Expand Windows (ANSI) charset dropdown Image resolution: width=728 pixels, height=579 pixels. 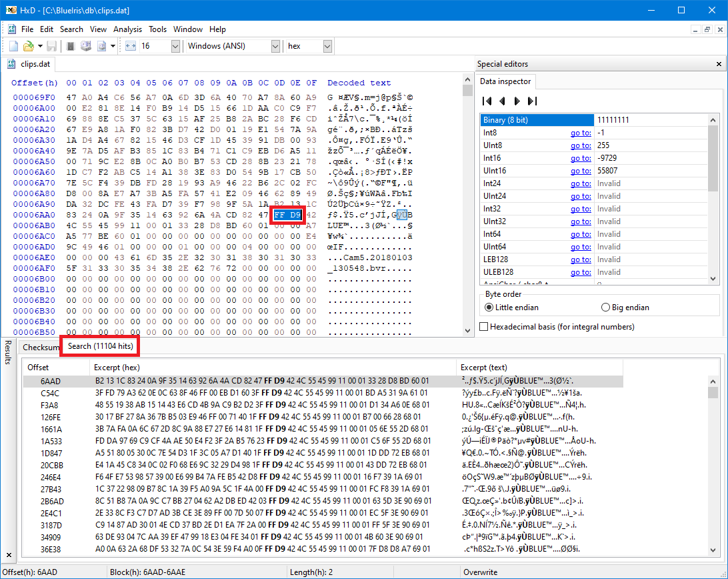[275, 46]
